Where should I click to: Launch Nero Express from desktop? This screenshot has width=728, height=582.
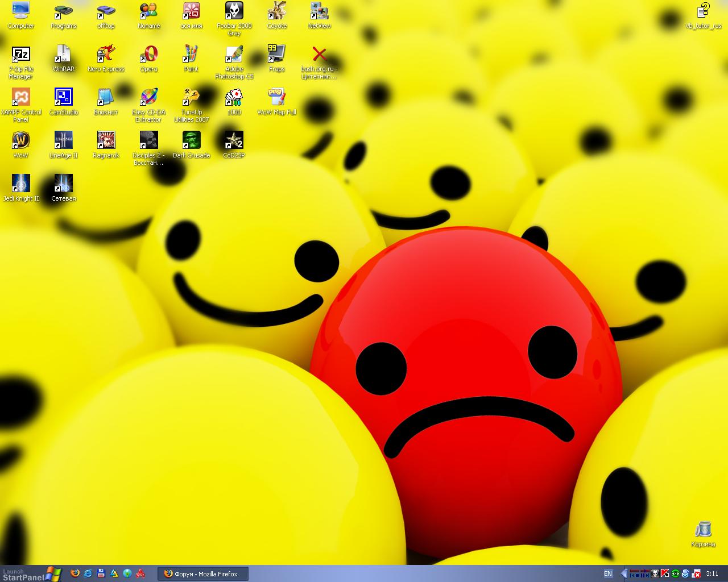pyautogui.click(x=106, y=59)
